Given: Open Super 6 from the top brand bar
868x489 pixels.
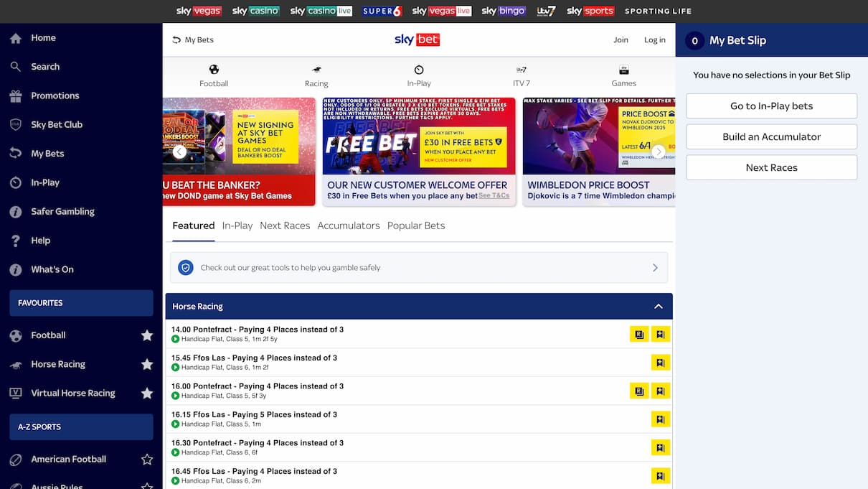Looking at the screenshot, I should pos(382,11).
